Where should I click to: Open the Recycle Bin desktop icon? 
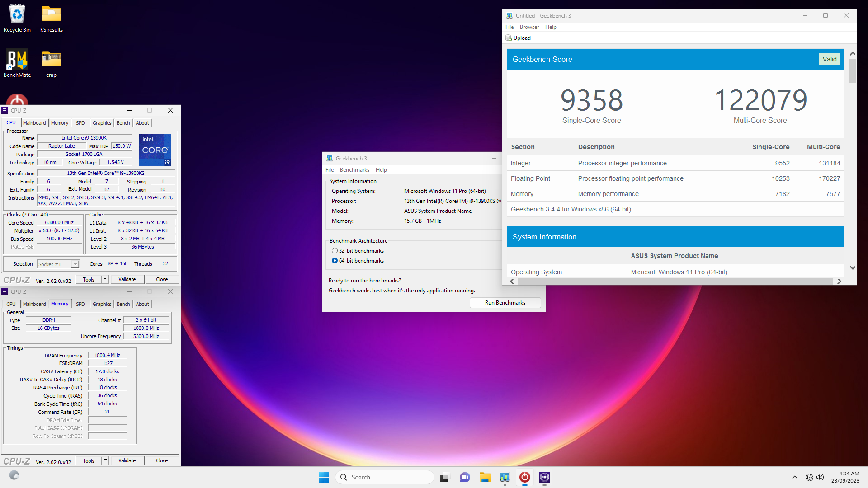[17, 18]
